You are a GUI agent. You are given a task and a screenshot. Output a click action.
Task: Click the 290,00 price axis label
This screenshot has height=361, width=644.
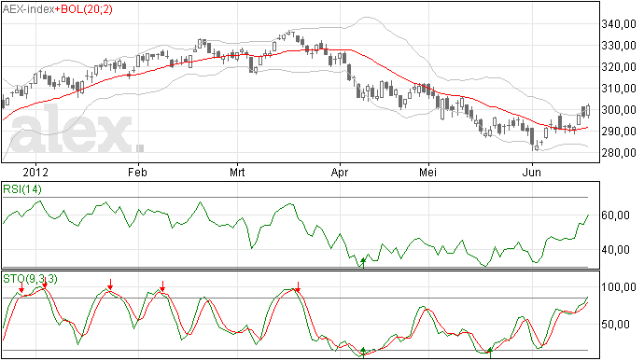(x=619, y=131)
